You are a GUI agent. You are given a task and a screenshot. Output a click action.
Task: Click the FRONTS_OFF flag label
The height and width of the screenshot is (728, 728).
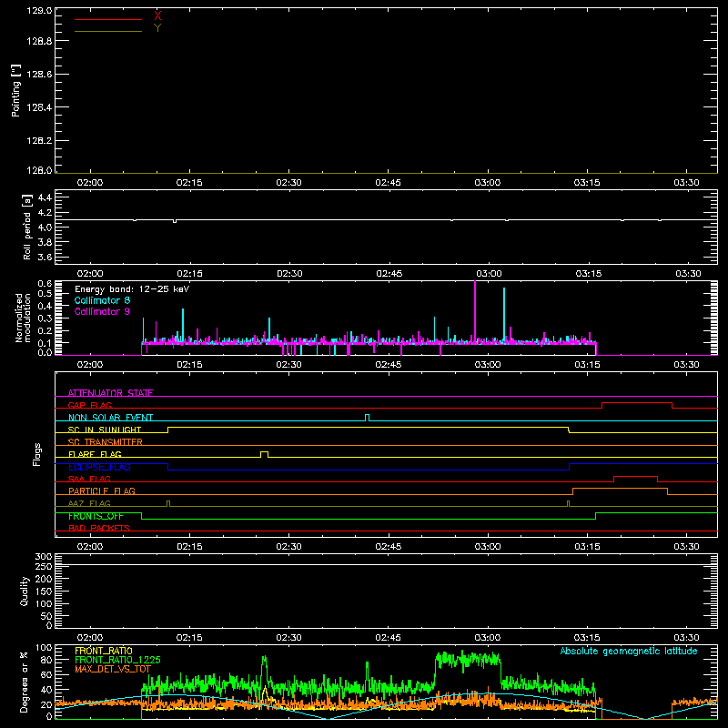[x=96, y=516]
